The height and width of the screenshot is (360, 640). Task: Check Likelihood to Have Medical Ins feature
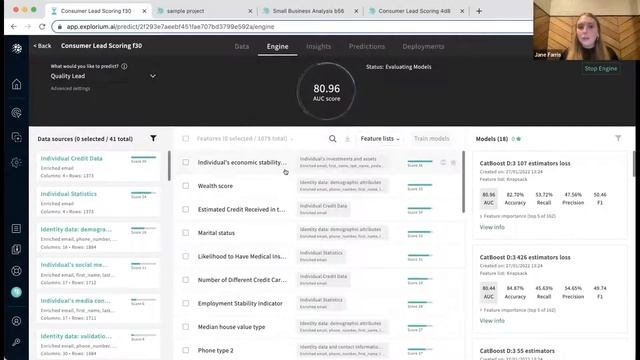[x=186, y=256]
